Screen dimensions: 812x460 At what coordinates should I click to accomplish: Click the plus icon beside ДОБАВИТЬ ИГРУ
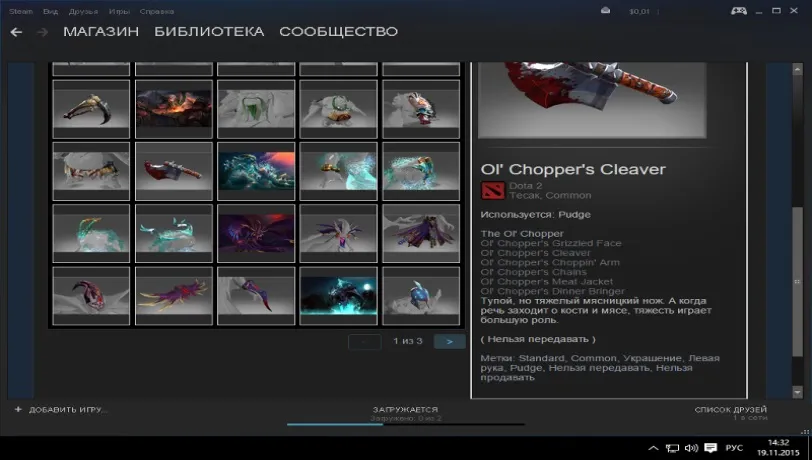(18, 409)
